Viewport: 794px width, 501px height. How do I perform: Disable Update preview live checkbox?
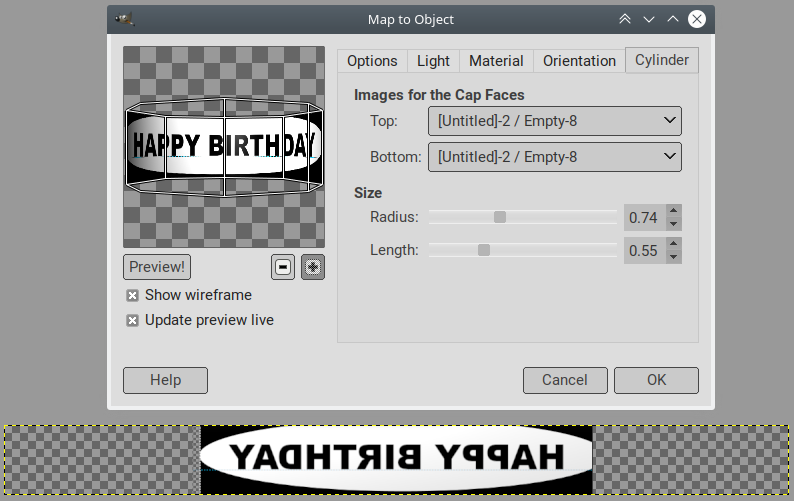coord(132,320)
